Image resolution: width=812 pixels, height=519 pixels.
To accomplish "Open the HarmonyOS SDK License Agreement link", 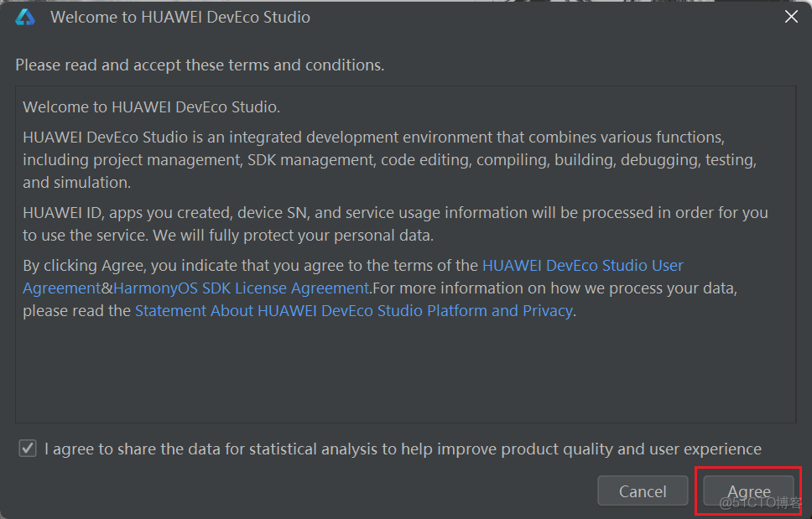I will click(242, 288).
